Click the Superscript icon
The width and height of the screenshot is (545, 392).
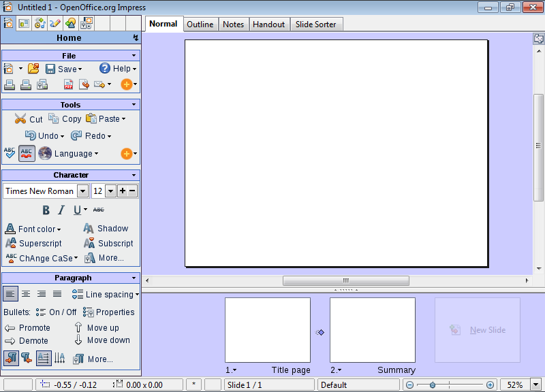tap(11, 243)
